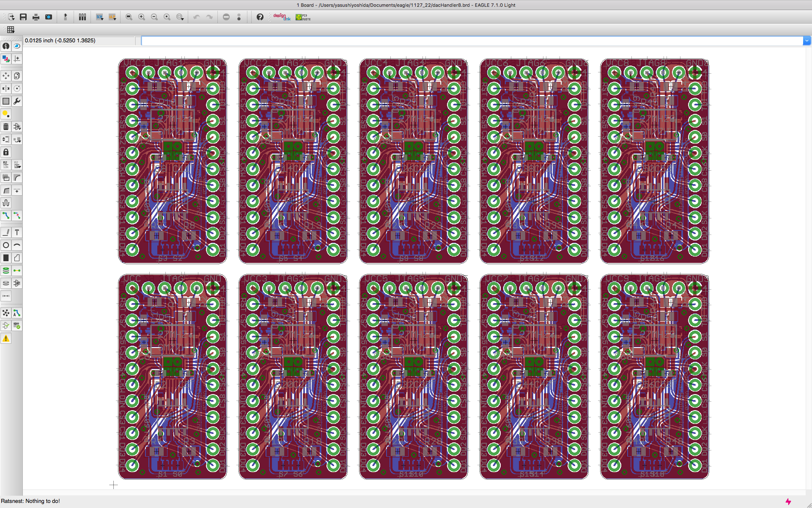
Task: Zoom out of the board view
Action: click(x=154, y=17)
